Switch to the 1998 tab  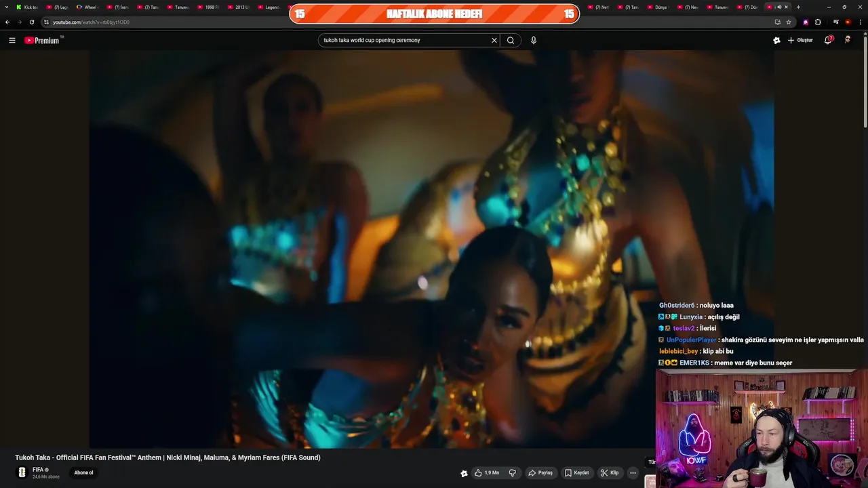coord(209,7)
